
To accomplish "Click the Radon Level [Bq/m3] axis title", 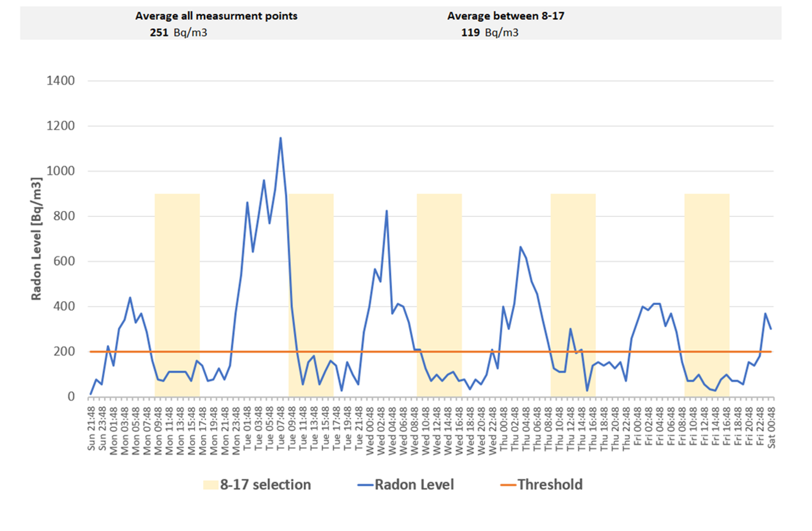I will pyautogui.click(x=36, y=239).
